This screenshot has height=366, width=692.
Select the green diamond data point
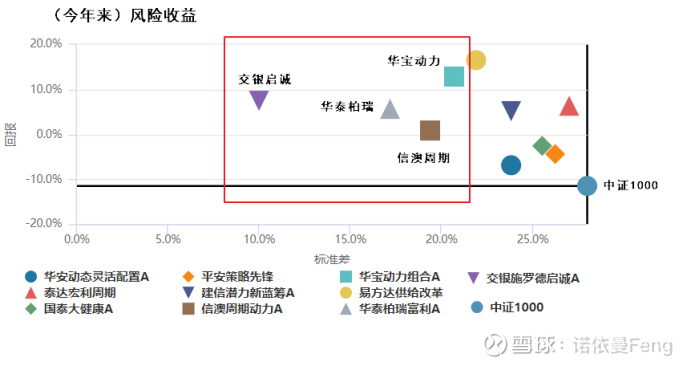click(542, 146)
